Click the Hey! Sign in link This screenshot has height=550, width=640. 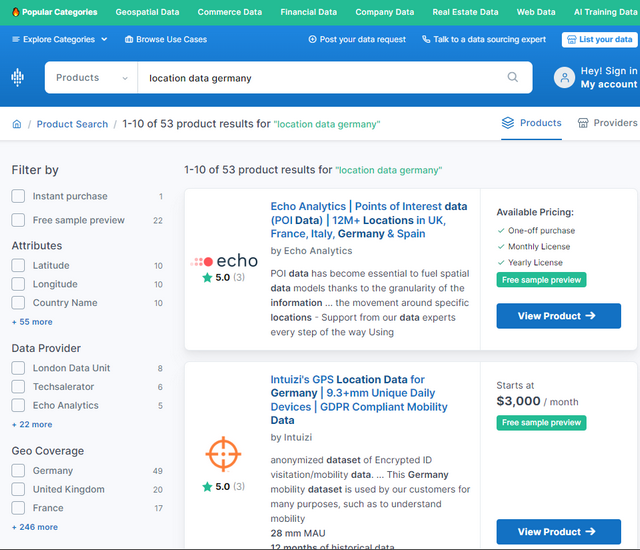[609, 71]
